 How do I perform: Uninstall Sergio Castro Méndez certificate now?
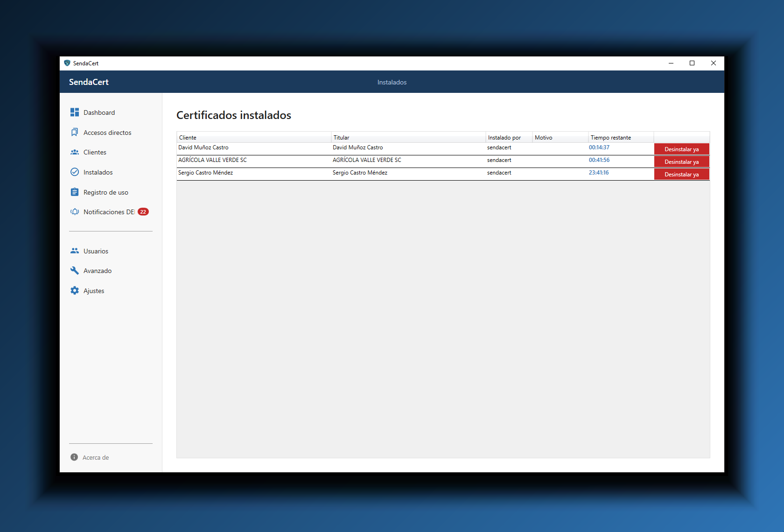coord(681,175)
